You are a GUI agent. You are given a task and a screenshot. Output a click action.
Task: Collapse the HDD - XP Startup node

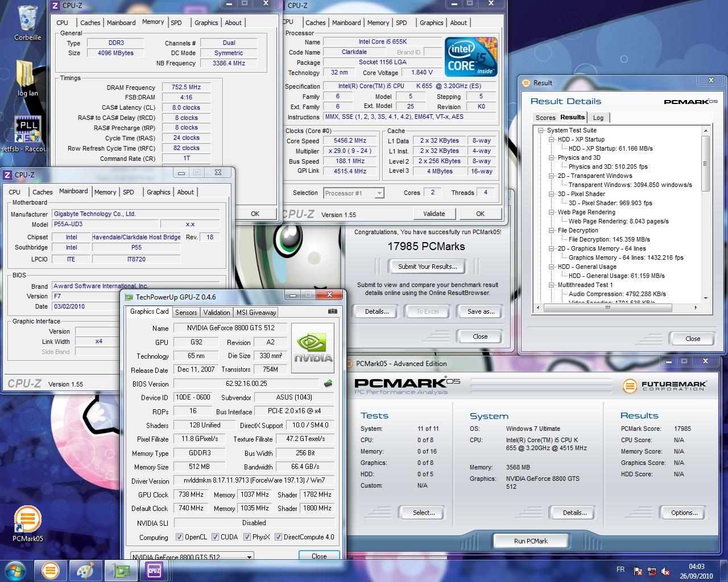[552, 139]
